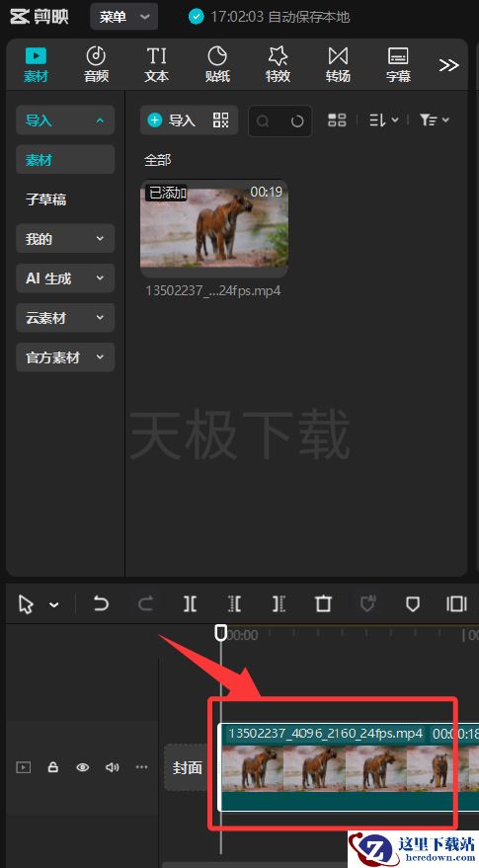
Task: Redo the last undone action
Action: pyautogui.click(x=145, y=603)
